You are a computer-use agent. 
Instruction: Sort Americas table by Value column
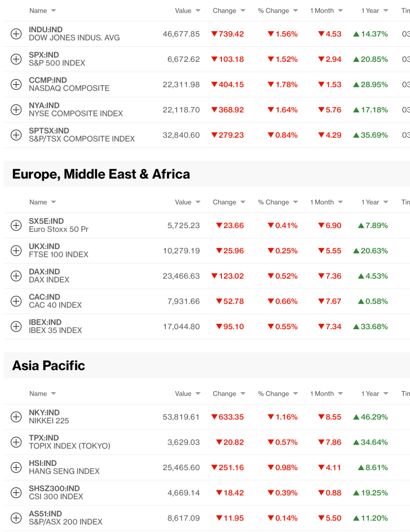coord(188,11)
